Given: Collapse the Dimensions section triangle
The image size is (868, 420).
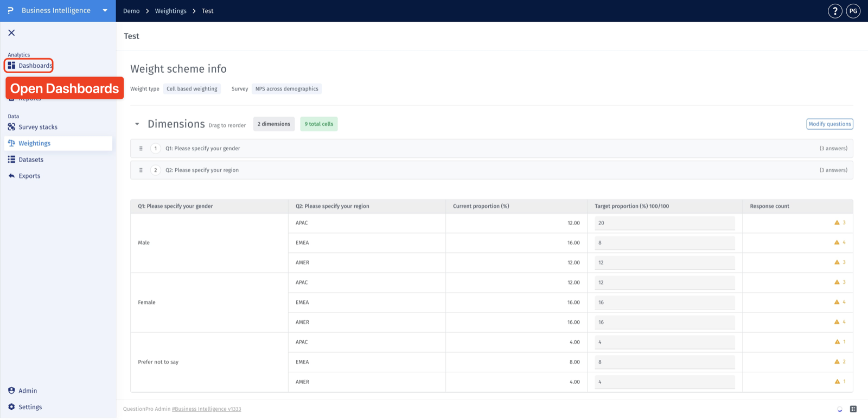Looking at the screenshot, I should coord(137,124).
